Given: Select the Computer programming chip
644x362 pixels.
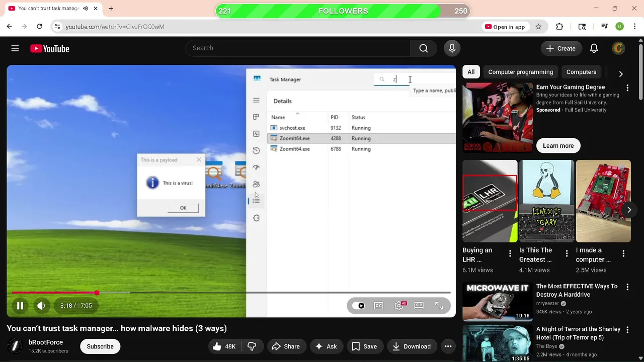Looking at the screenshot, I should pyautogui.click(x=520, y=72).
